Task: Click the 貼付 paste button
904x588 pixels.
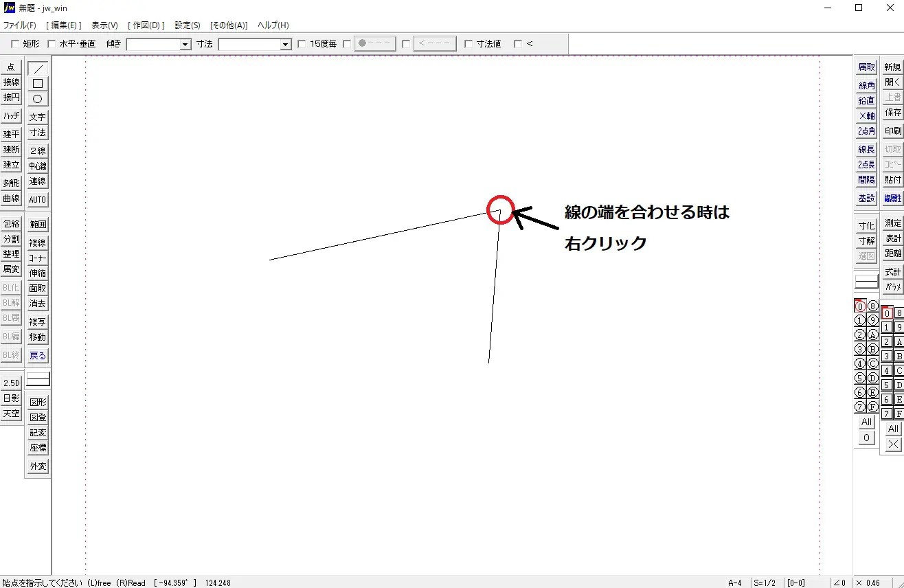Action: click(x=892, y=180)
